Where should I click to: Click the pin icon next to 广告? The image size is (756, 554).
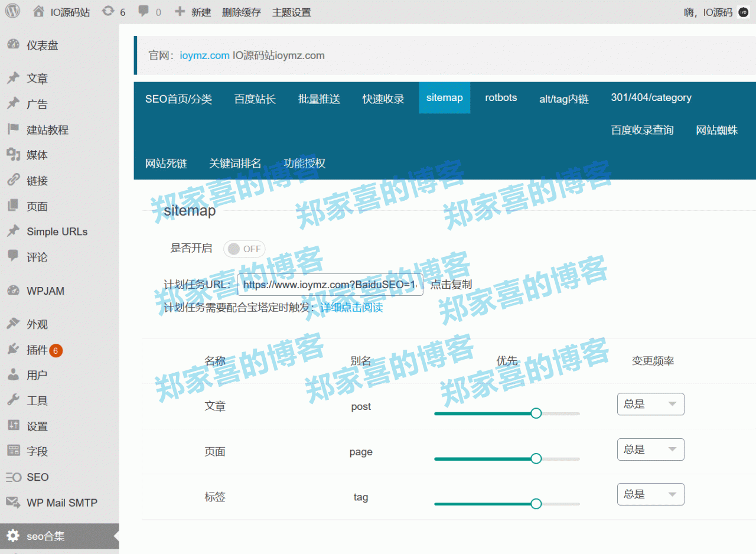13,103
